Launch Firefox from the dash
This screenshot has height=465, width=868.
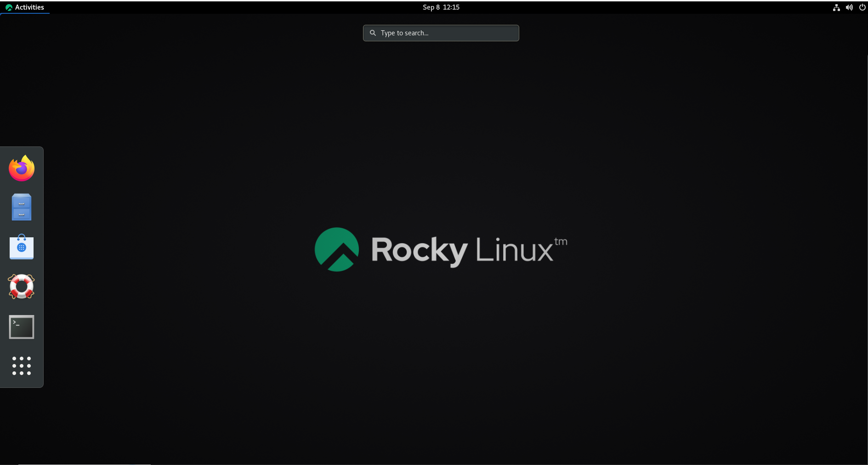point(22,168)
